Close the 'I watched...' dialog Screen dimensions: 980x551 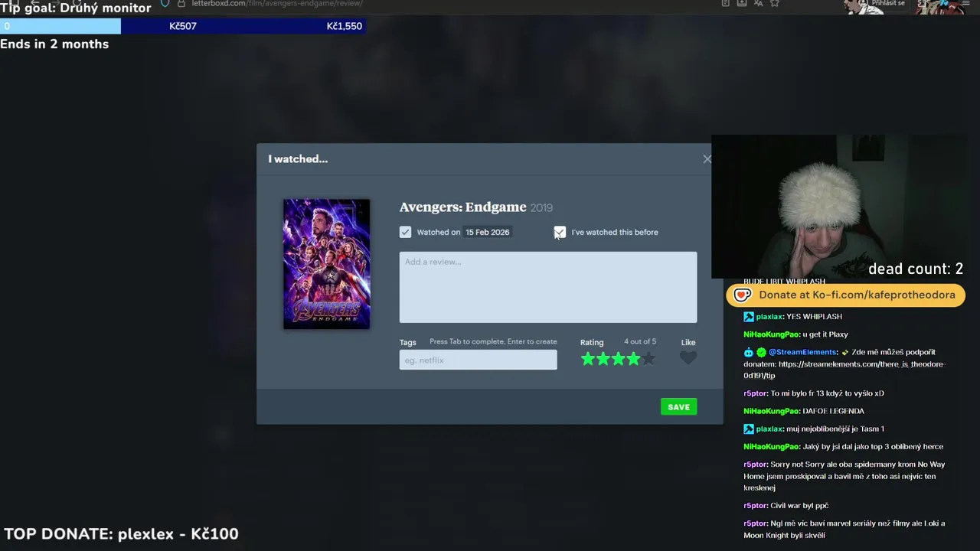[707, 159]
